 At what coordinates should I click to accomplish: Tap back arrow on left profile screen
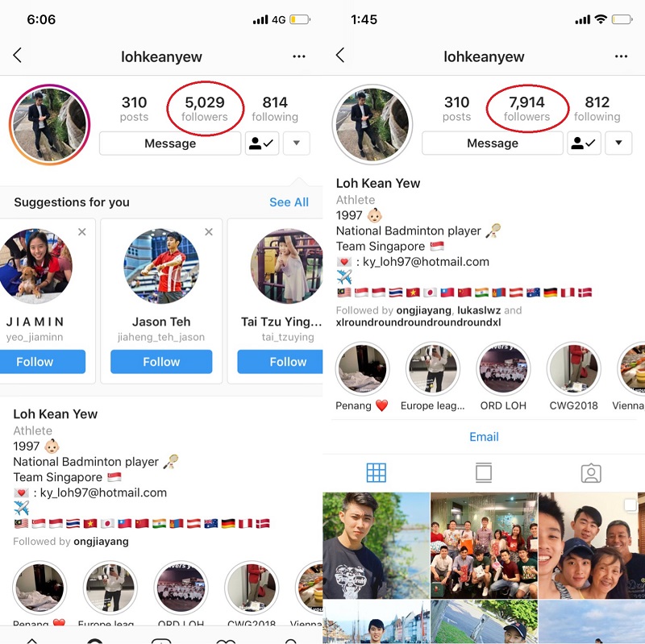(x=17, y=55)
